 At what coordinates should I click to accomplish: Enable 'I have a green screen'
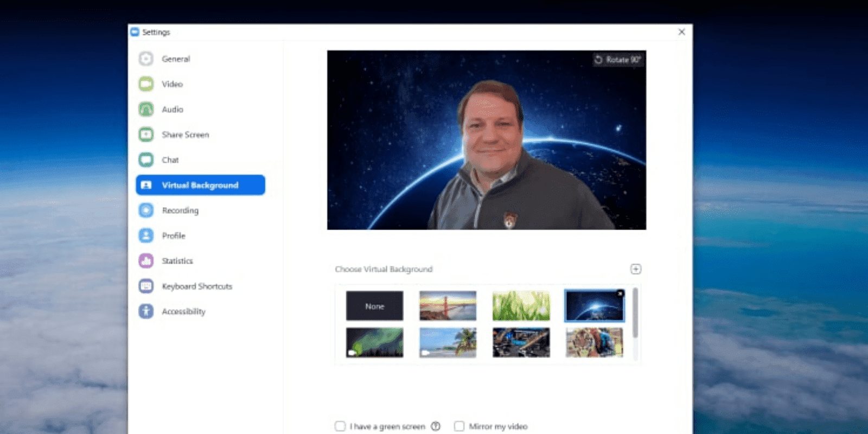340,426
